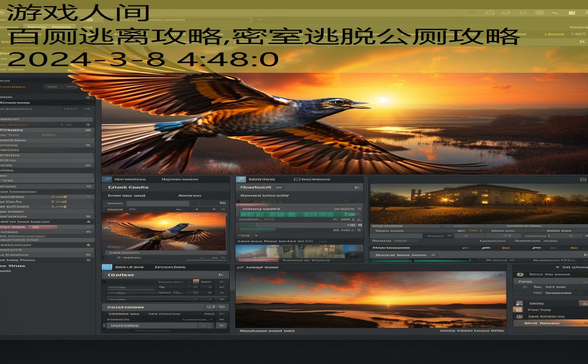The height and width of the screenshot is (364, 588).
Task: Click the blue icon heading the waveform panel
Action: pos(241,179)
